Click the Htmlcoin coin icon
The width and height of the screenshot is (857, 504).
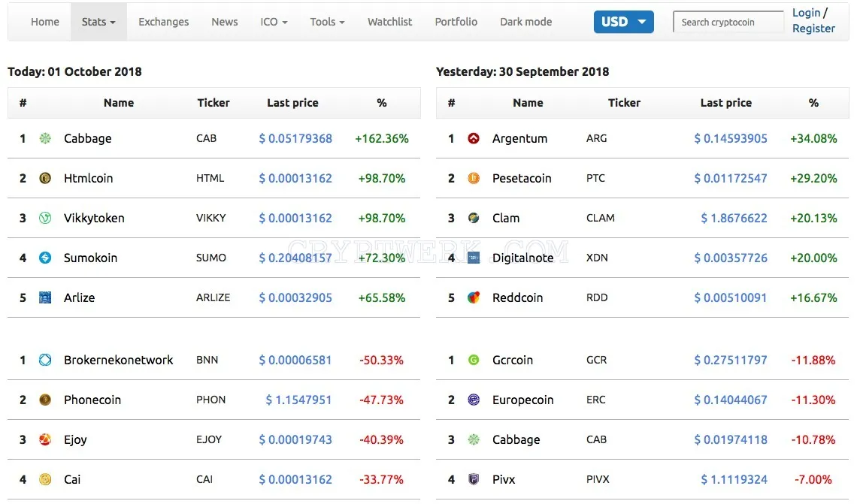tap(45, 179)
